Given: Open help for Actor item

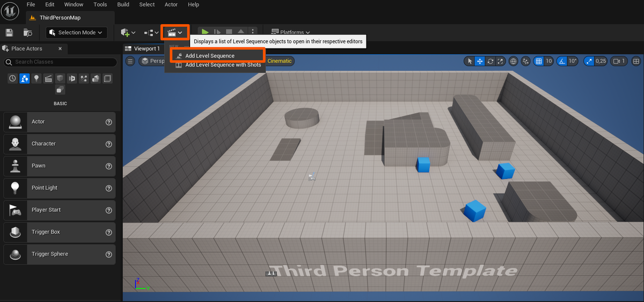Looking at the screenshot, I should pos(109,122).
